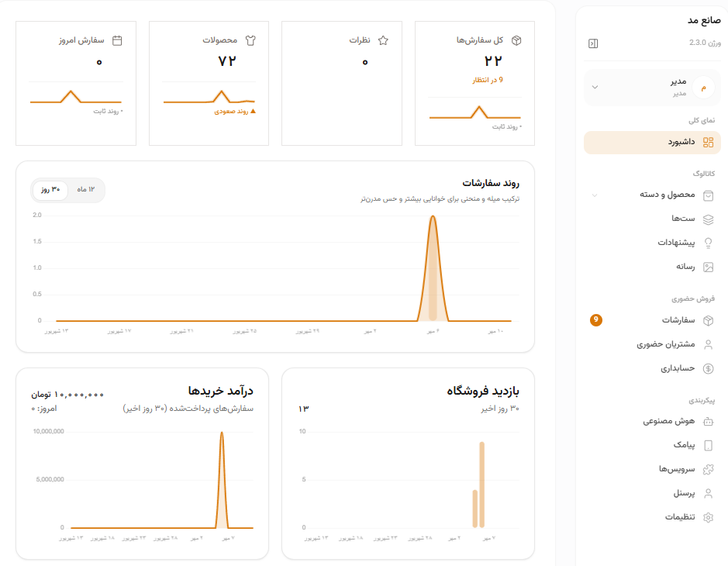
Task: Go to تنظیمات page
Action: [652, 517]
